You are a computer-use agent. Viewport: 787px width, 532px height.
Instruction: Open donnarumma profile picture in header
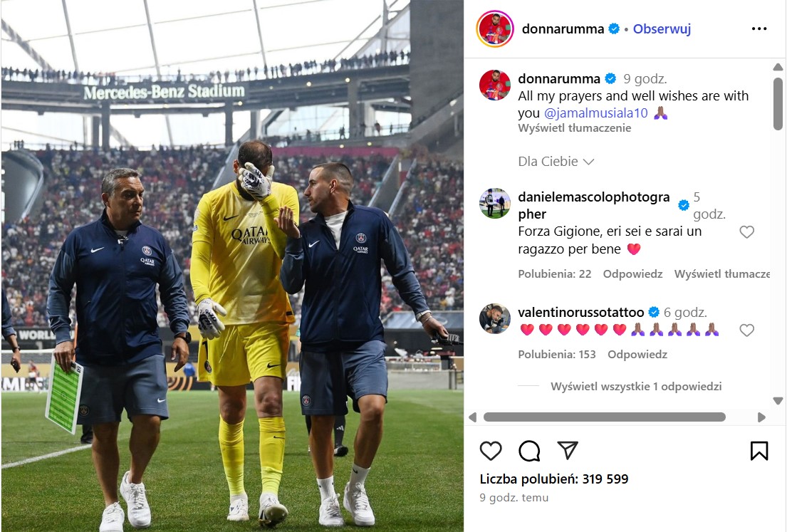click(x=495, y=28)
